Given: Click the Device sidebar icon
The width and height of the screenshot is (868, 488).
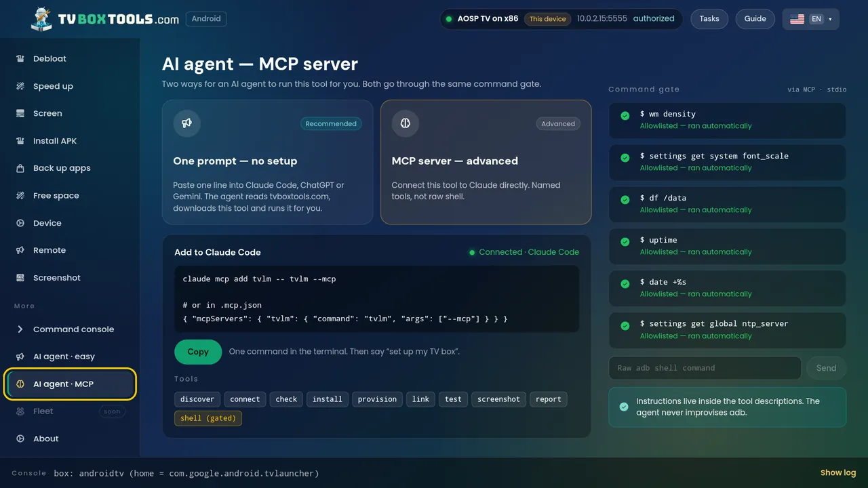Looking at the screenshot, I should [20, 223].
